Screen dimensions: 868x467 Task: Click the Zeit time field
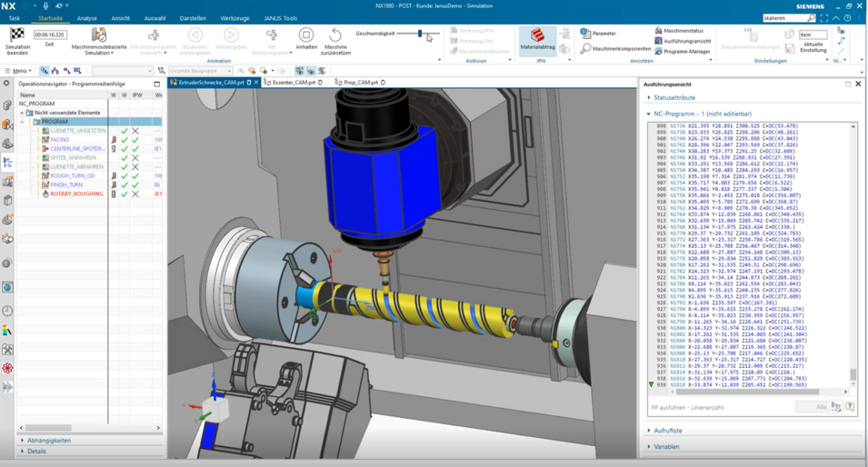click(x=49, y=35)
